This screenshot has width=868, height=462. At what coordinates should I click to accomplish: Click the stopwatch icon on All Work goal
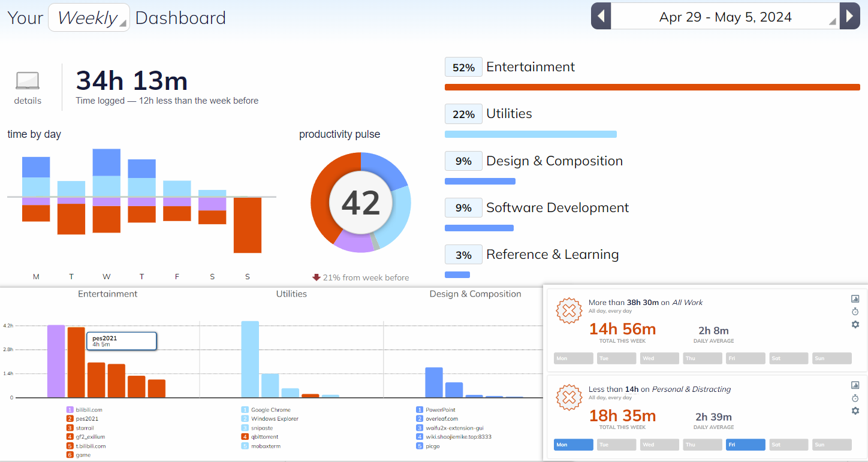[x=855, y=312]
